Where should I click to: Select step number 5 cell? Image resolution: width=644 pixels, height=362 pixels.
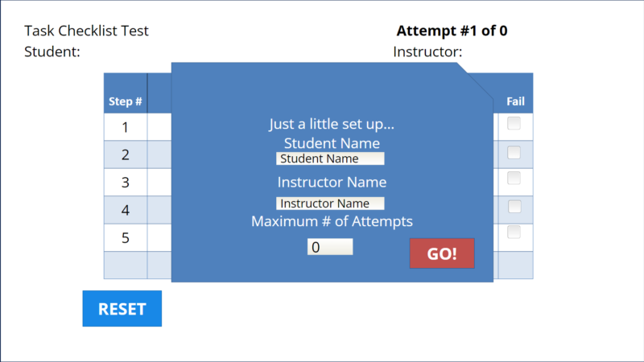pyautogui.click(x=126, y=238)
